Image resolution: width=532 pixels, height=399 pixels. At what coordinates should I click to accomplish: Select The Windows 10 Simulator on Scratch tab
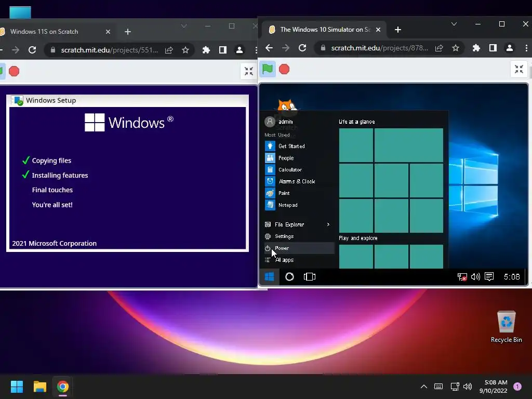pyautogui.click(x=324, y=30)
